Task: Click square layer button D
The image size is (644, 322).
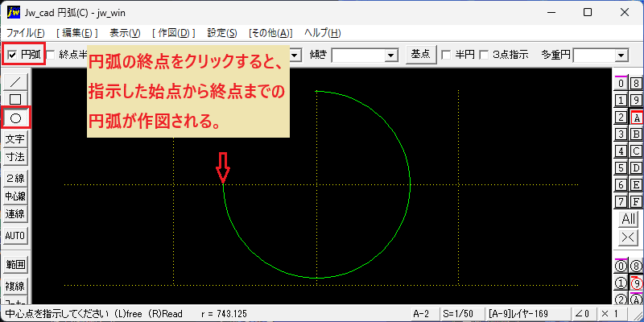Action: (636, 168)
